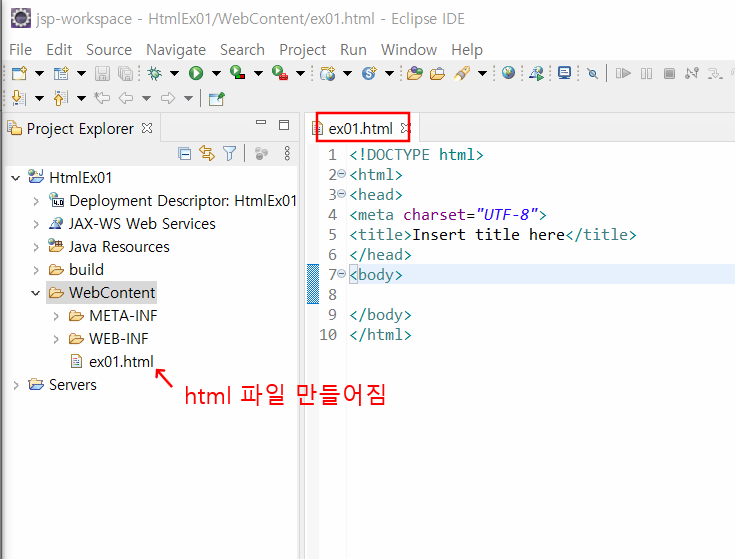This screenshot has width=735, height=559.
Task: Fold the head tag on line 3
Action: pos(342,194)
